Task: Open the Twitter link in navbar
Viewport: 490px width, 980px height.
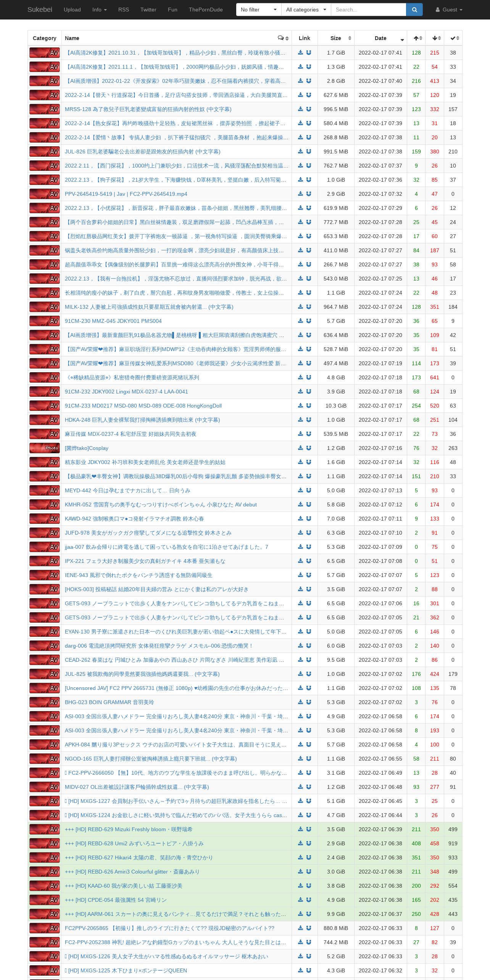Action: point(148,10)
